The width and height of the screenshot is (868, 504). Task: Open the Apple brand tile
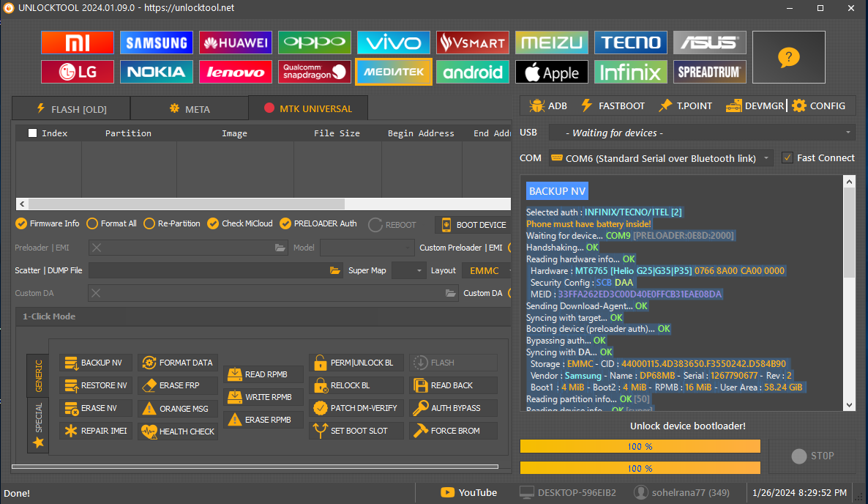[551, 72]
